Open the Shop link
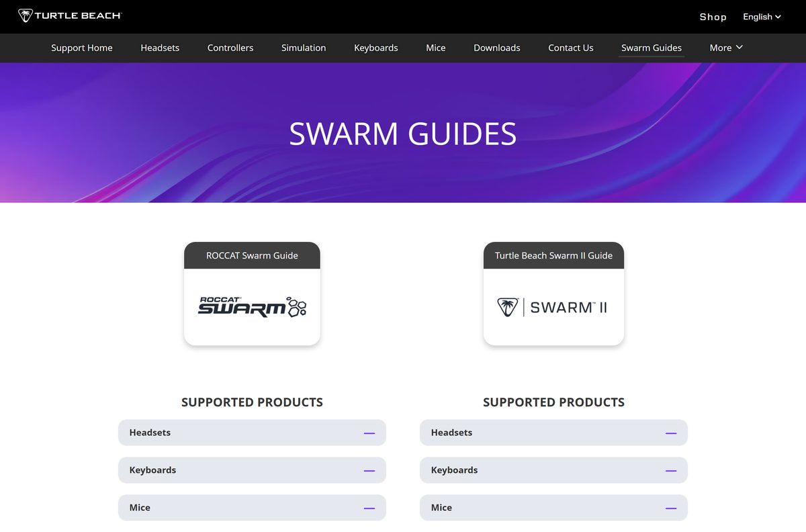The width and height of the screenshot is (806, 532). tap(713, 17)
